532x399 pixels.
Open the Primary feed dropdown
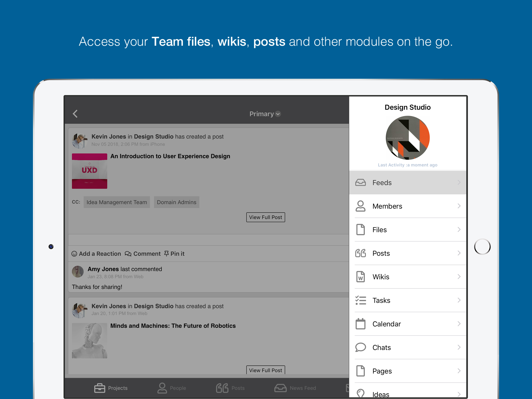pos(265,114)
